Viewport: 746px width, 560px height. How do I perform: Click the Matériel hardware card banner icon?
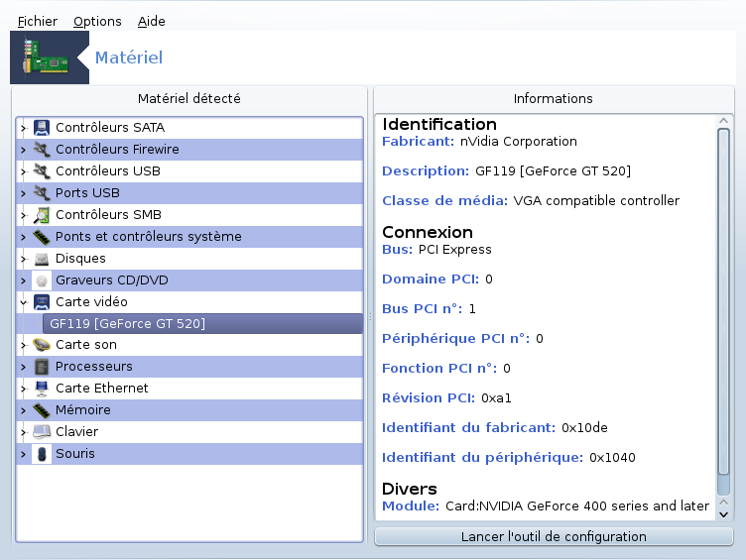click(47, 57)
